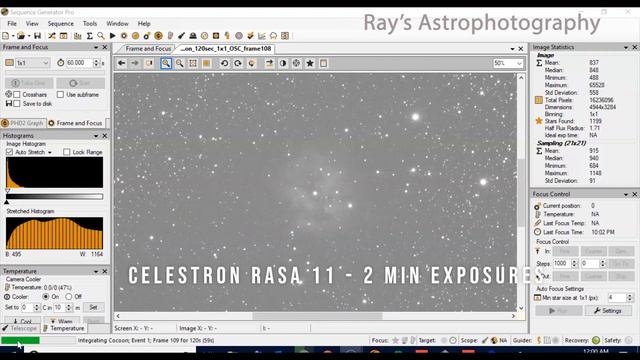Click the empty square frame icon in image toolbar
This screenshot has height=360, width=640.
pos(323,63)
